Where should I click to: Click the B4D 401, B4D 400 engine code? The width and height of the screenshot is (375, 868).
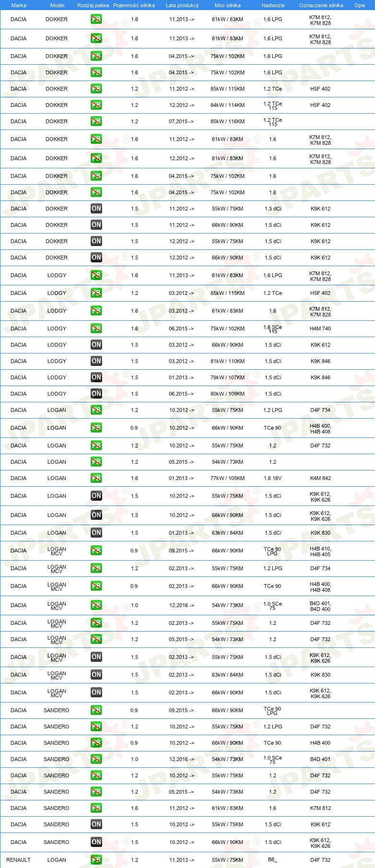click(x=320, y=606)
